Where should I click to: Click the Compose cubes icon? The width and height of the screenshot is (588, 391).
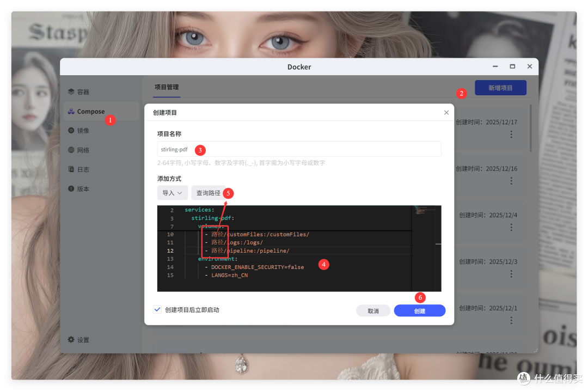[x=71, y=112]
